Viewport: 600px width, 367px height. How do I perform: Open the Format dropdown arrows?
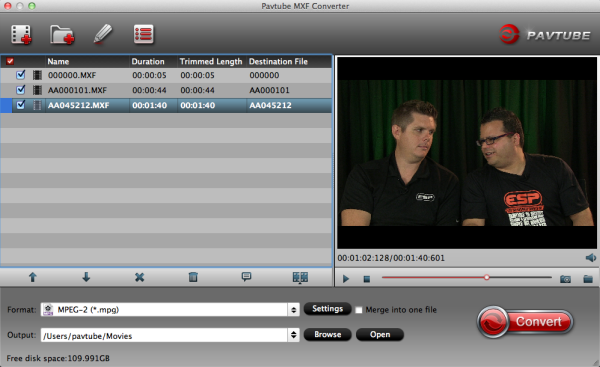point(293,310)
